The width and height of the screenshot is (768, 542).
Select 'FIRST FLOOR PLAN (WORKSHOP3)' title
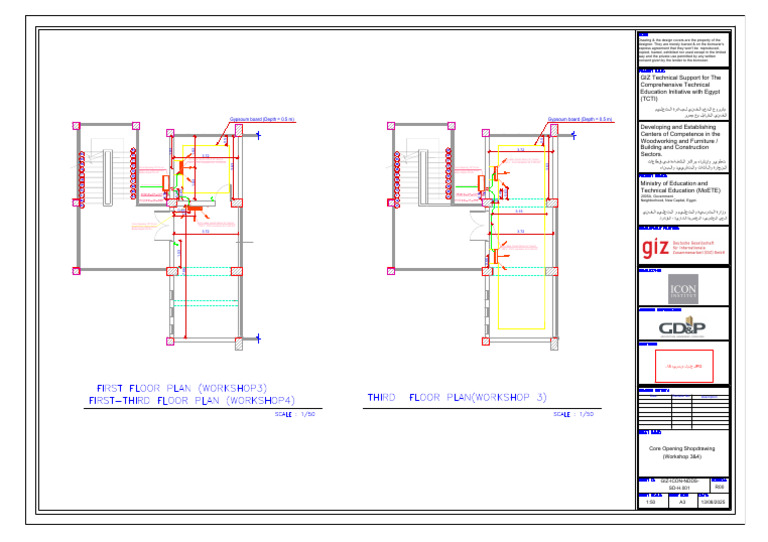coord(182,388)
